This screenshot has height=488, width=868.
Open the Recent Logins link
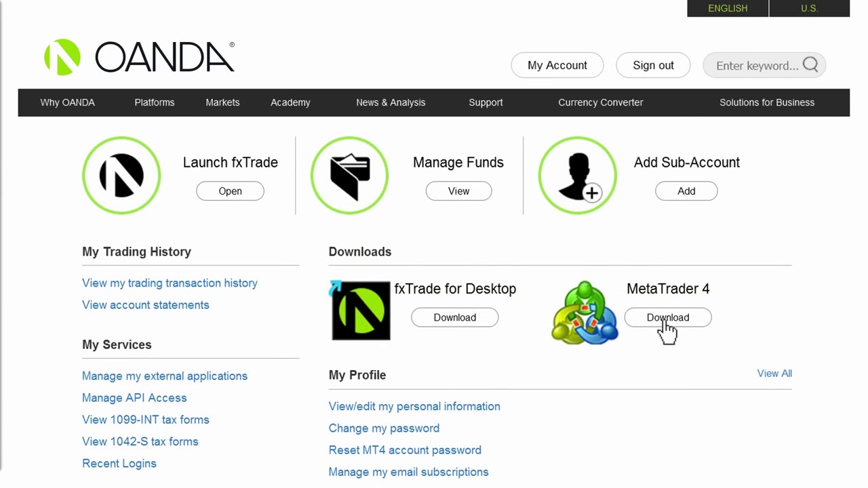[x=119, y=464]
